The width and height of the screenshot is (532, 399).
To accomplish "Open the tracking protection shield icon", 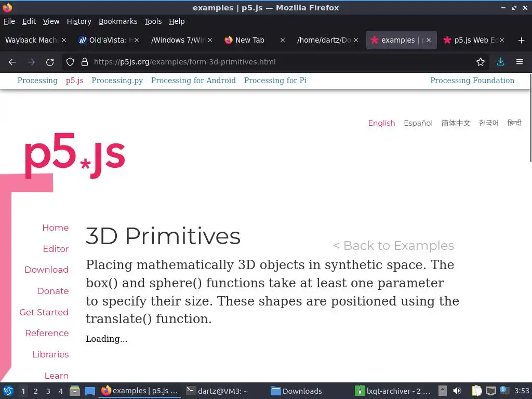I will [70, 62].
